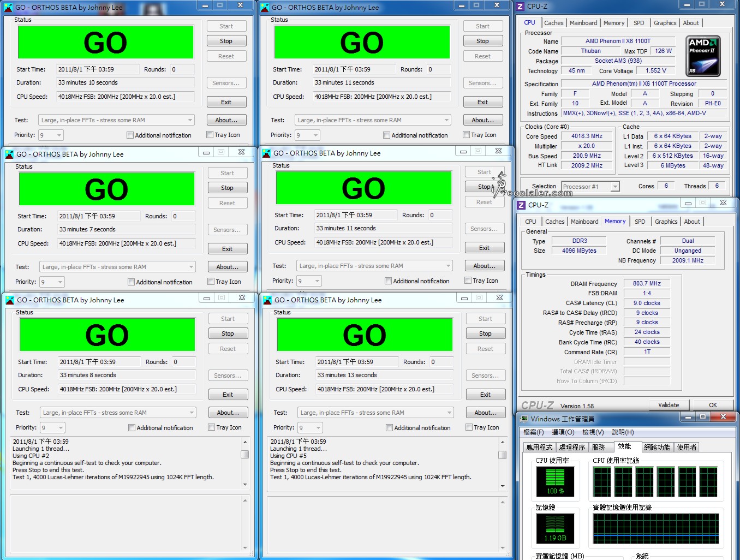
Task: Click the CPU-Z title icon of the Processor info window
Action: 520,7
